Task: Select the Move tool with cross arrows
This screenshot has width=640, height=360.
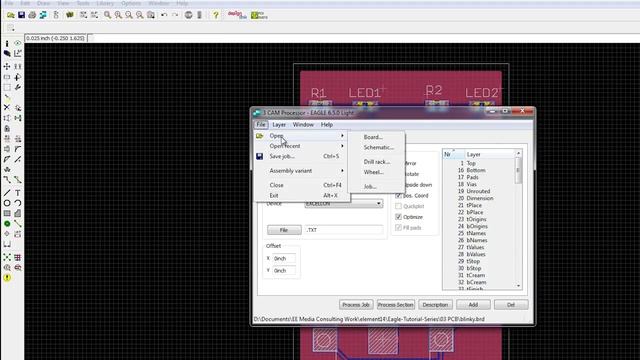Action: [7, 66]
